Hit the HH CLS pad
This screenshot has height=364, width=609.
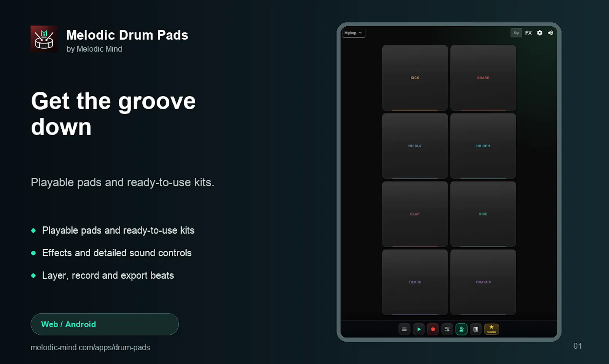pyautogui.click(x=415, y=146)
